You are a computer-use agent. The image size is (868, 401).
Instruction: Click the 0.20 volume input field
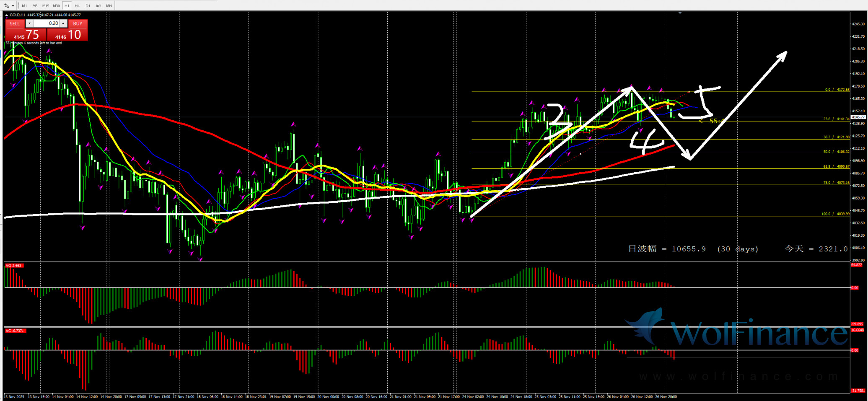click(47, 23)
